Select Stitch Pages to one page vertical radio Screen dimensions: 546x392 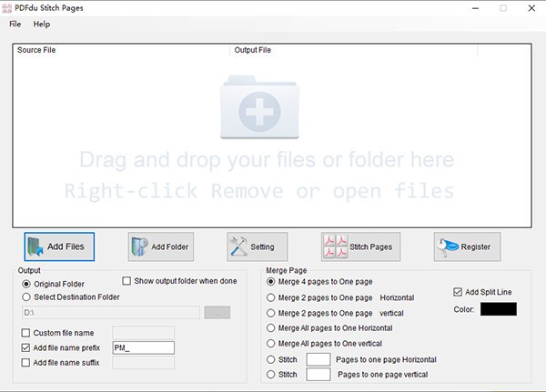tap(270, 375)
